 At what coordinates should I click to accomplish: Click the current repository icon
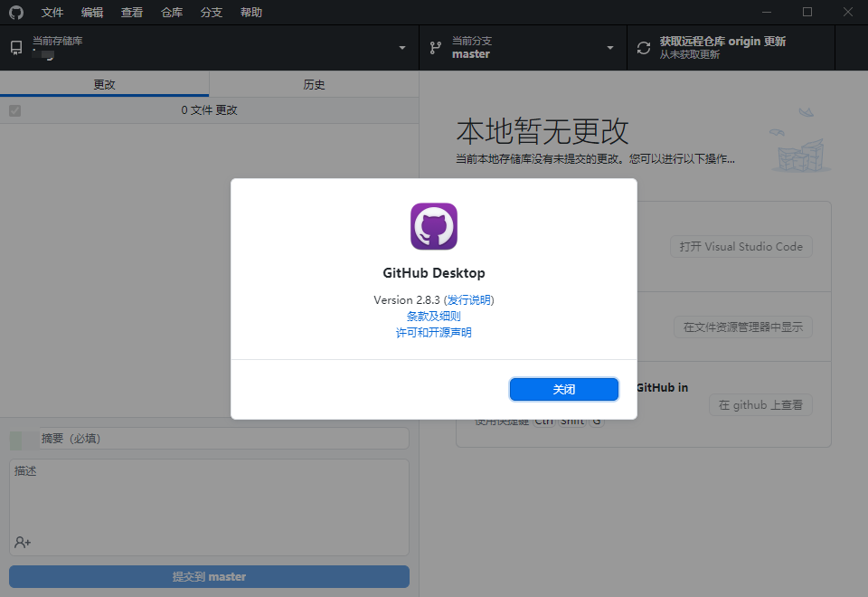[16, 48]
